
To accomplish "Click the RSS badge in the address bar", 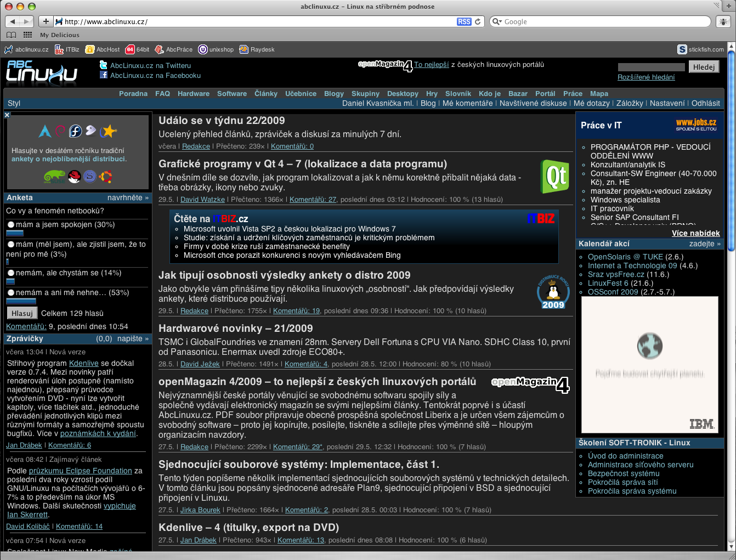I will pyautogui.click(x=464, y=21).
